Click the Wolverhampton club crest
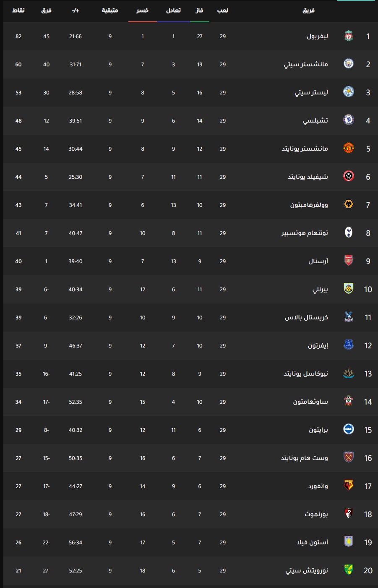This screenshot has width=378, height=588. pos(348,204)
